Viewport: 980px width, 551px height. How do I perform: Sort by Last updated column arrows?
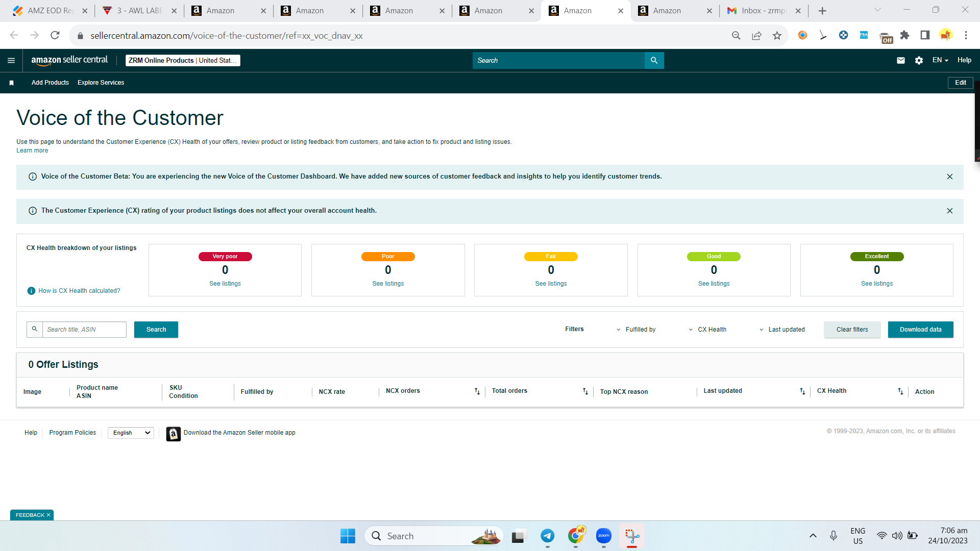(x=802, y=391)
